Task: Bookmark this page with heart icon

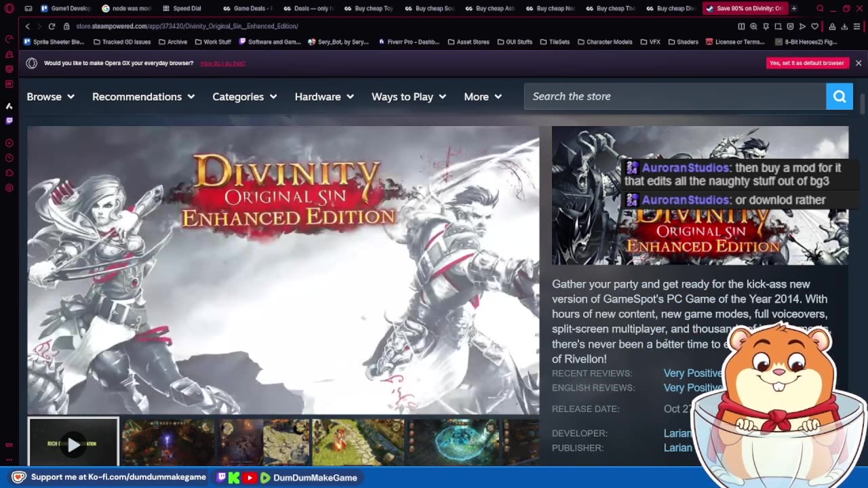Action: [814, 26]
